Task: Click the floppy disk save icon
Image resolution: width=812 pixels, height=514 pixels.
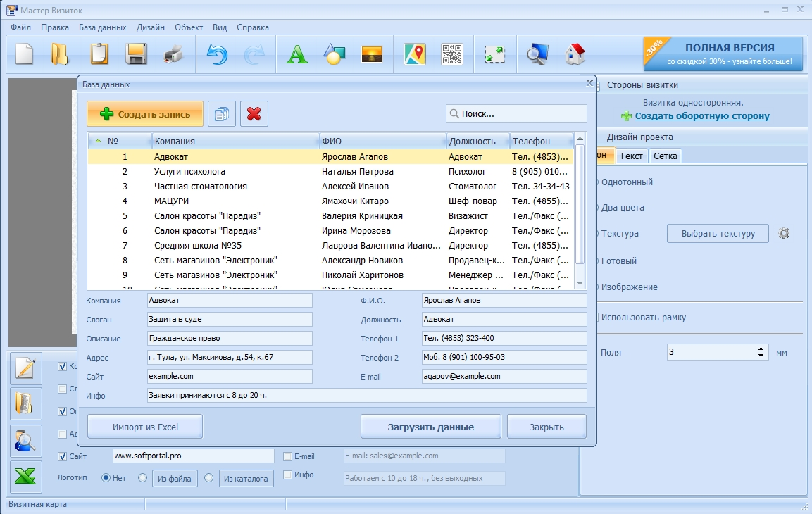Action: pyautogui.click(x=135, y=54)
